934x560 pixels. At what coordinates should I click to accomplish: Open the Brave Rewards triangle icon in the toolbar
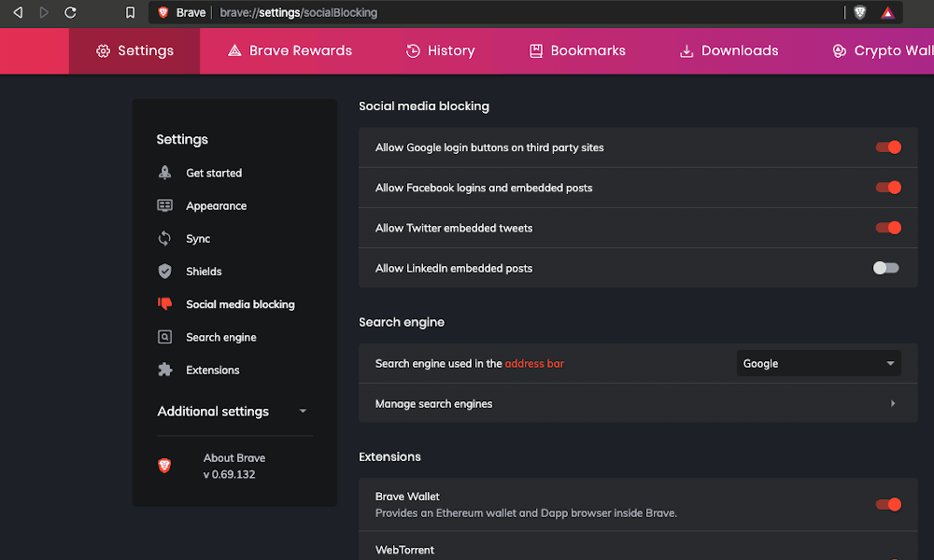point(887,12)
